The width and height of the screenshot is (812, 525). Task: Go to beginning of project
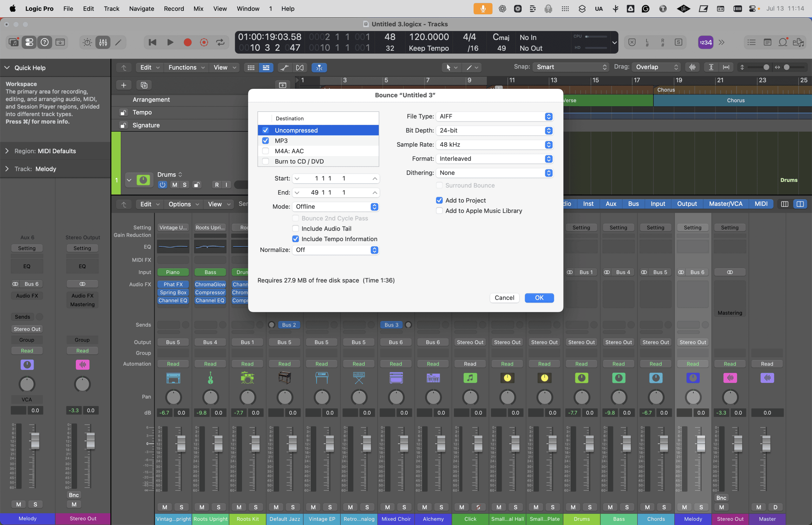pos(152,42)
